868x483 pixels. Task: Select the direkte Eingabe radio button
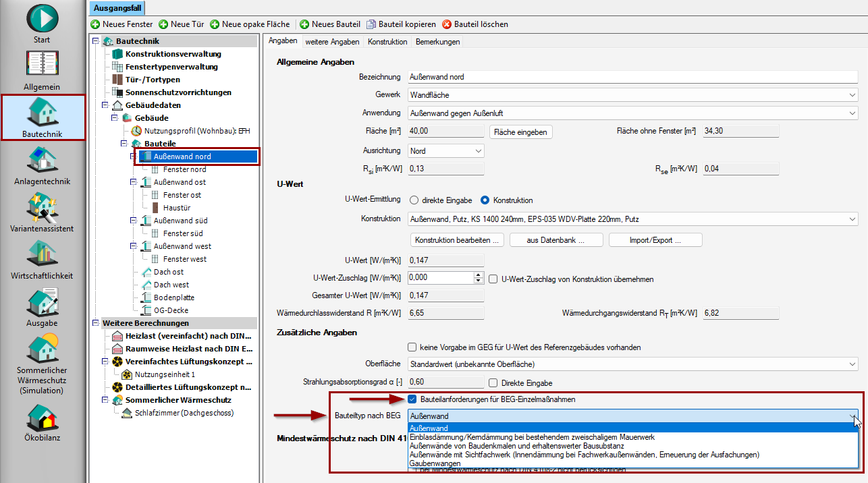pyautogui.click(x=414, y=200)
